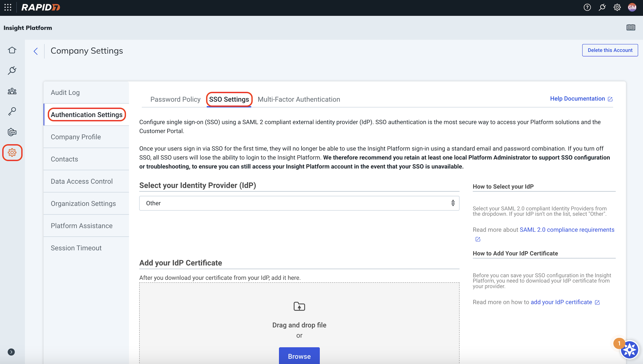Select Session Timeout in settings menu

coord(76,248)
